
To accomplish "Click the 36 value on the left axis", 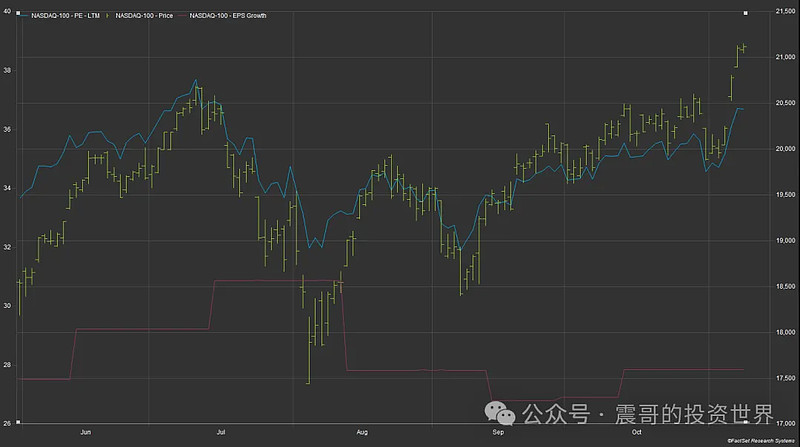I will point(7,130).
